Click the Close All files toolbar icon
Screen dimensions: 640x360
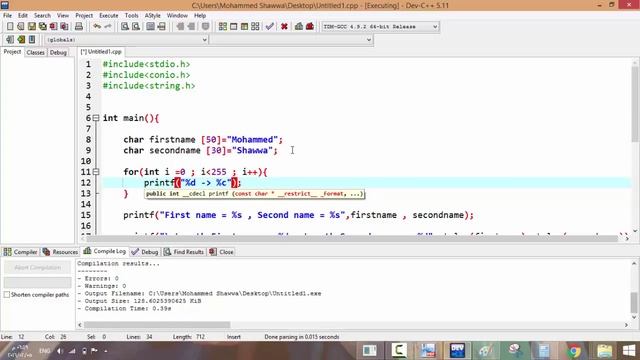(64, 27)
